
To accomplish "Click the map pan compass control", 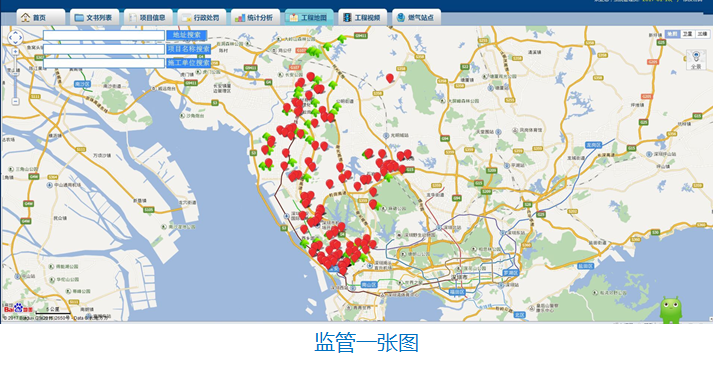I will click(15, 38).
